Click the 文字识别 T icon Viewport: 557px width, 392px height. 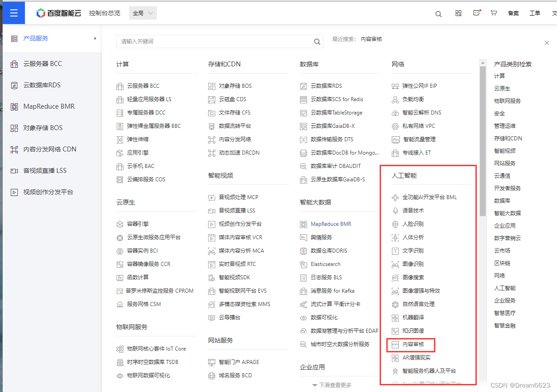point(395,251)
